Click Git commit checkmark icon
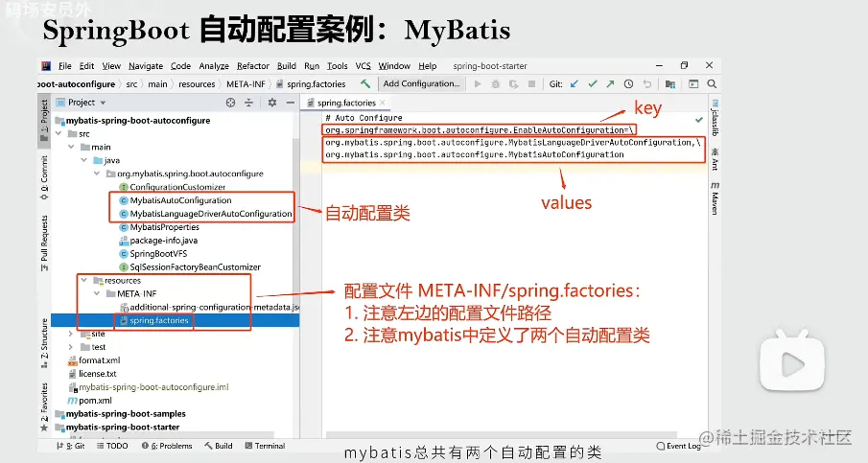868x463 pixels. [x=593, y=84]
